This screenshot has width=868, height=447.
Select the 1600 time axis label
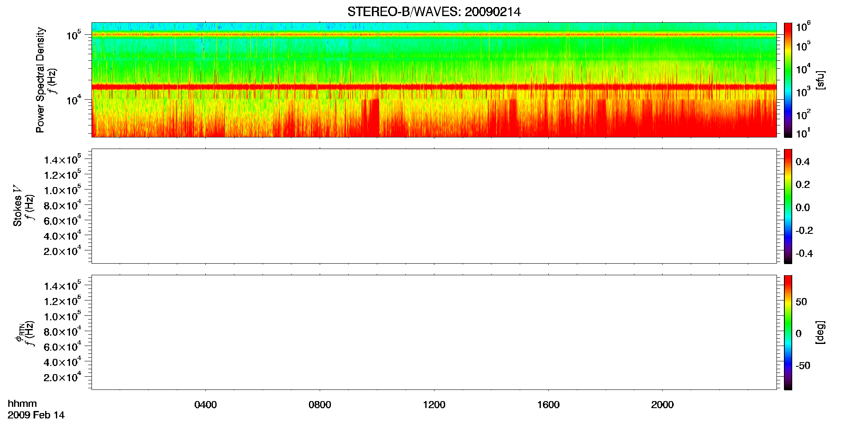point(548,405)
